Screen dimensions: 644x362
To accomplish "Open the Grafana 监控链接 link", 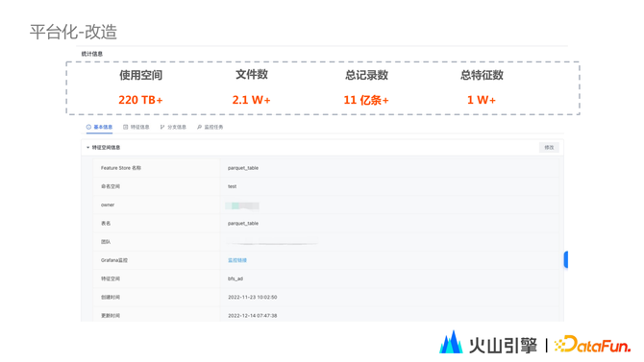I will pos(237,260).
